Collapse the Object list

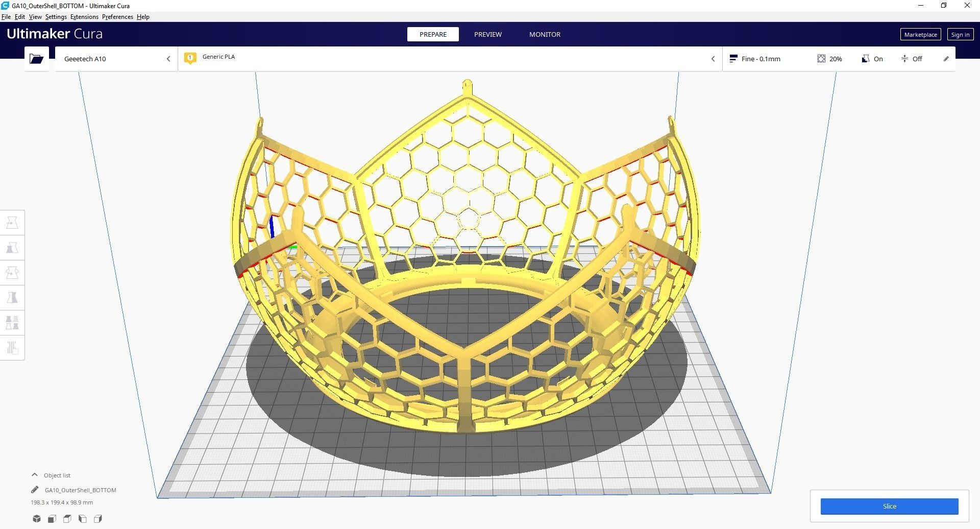click(x=35, y=475)
